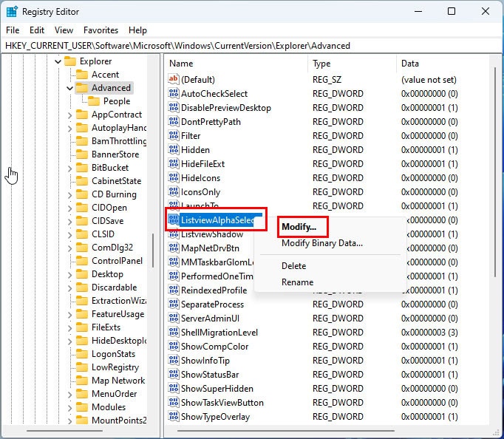Click the registry path address bar
The image size is (504, 439).
coord(251,46)
